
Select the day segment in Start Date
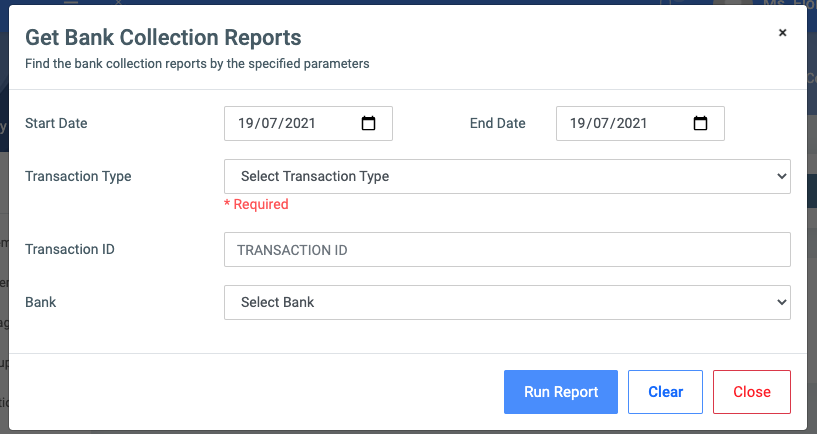(247, 124)
